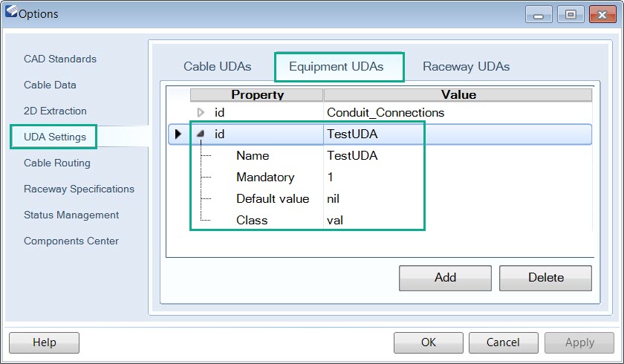The width and height of the screenshot is (624, 364).
Task: Delete the selected UDA
Action: (545, 278)
